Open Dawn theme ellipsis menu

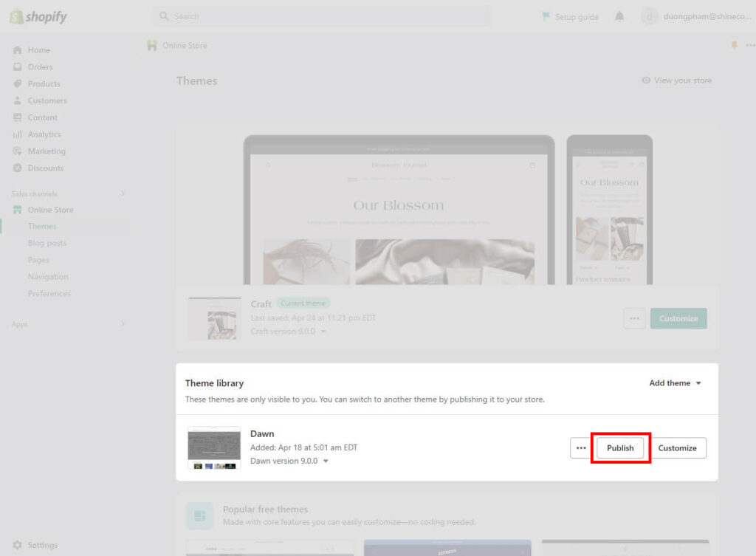pyautogui.click(x=581, y=448)
